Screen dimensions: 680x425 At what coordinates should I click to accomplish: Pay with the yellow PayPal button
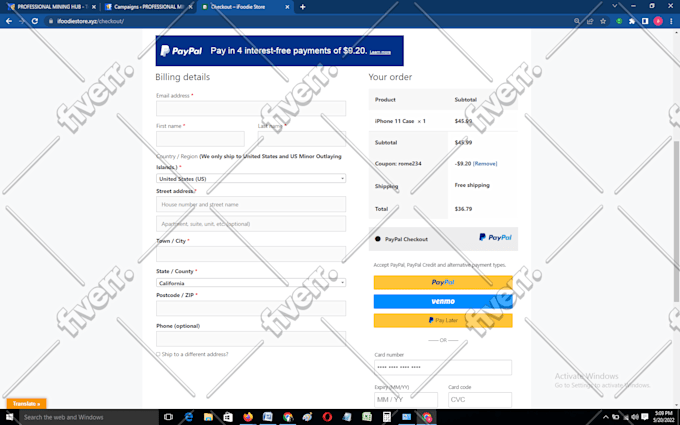click(x=443, y=282)
